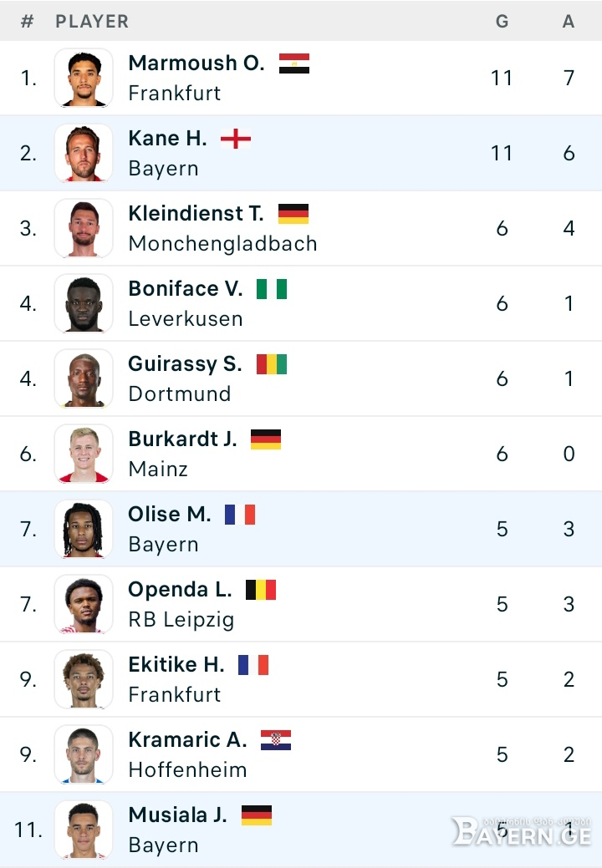Click the Egypt flag next to Marmoush O.
Viewport: 602px width, 868px height.
pyautogui.click(x=294, y=63)
